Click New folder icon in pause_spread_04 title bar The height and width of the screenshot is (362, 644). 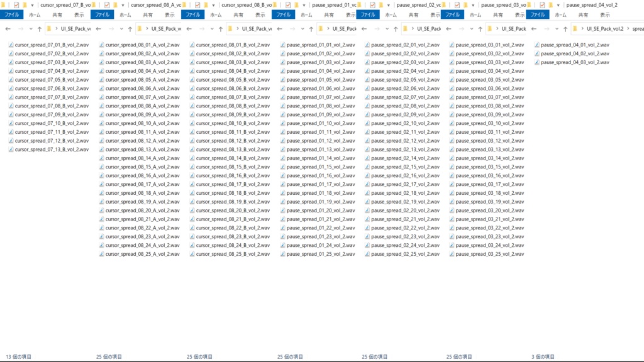[551, 5]
